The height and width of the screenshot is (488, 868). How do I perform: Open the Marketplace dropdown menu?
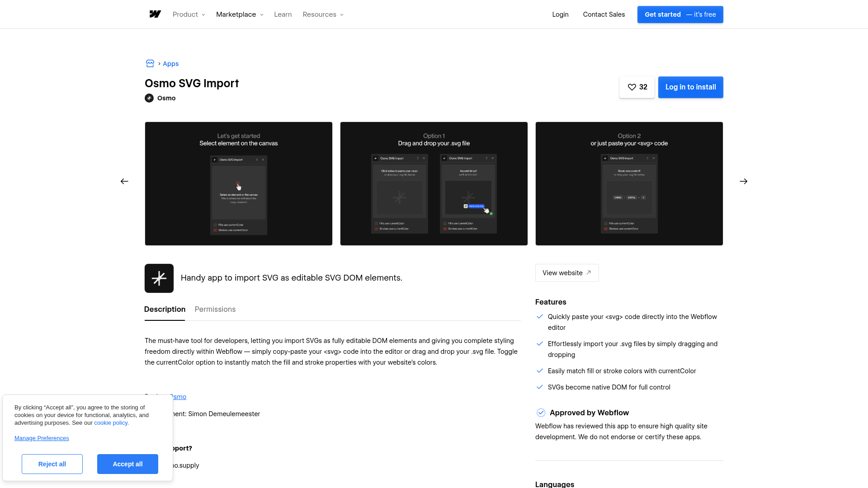[239, 14]
